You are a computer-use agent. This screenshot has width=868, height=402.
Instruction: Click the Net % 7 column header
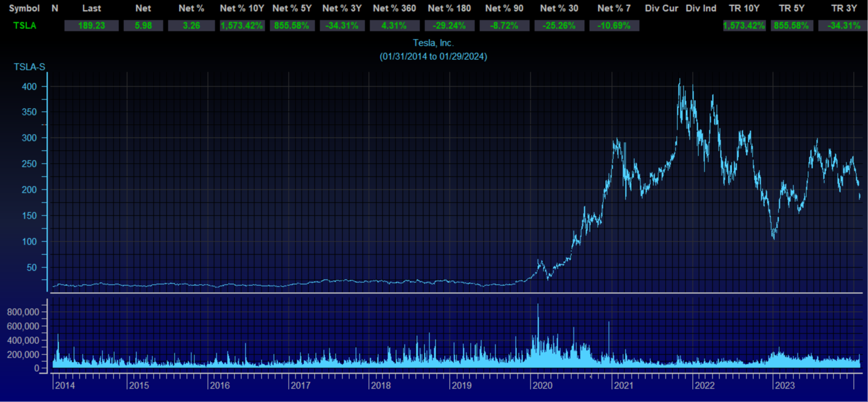(614, 9)
